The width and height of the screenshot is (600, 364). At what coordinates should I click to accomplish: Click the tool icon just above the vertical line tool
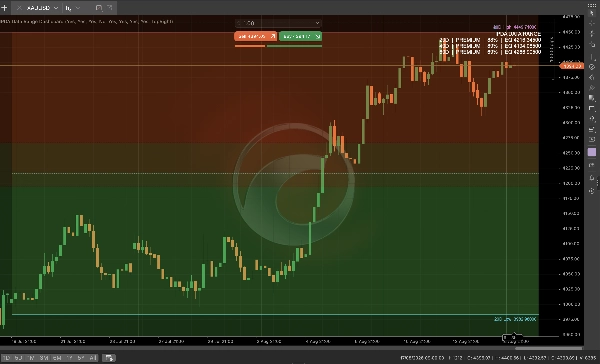(592, 45)
